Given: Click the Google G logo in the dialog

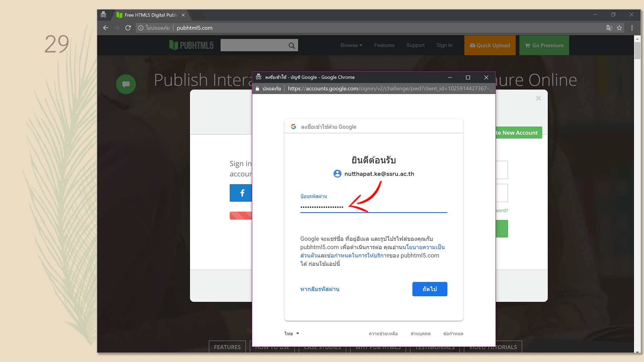Looking at the screenshot, I should pos(293,126).
